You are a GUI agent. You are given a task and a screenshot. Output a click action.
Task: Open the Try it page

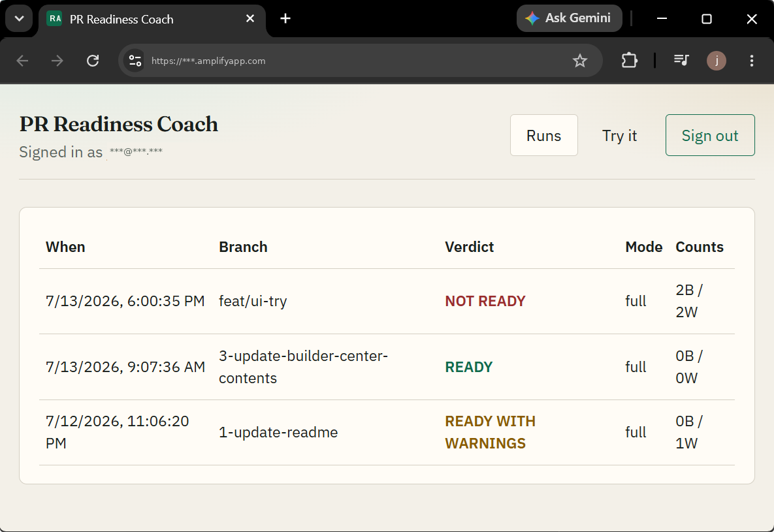pyautogui.click(x=619, y=135)
